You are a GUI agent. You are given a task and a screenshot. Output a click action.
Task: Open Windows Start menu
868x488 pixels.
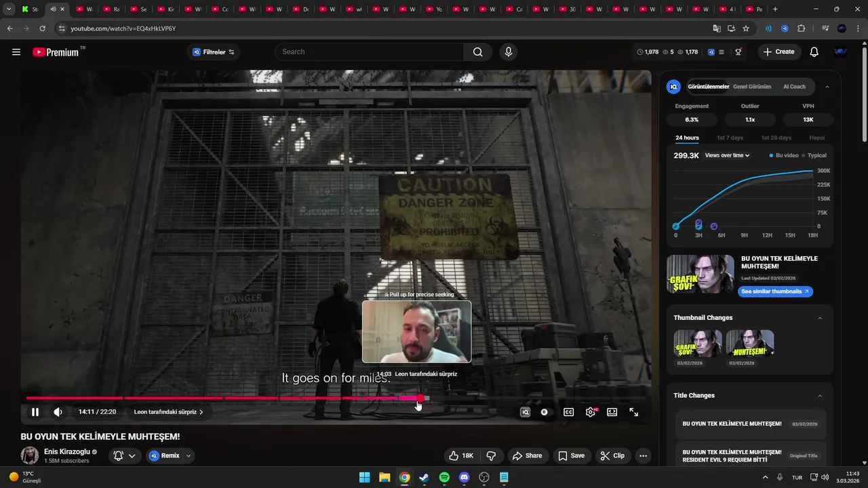click(x=365, y=477)
